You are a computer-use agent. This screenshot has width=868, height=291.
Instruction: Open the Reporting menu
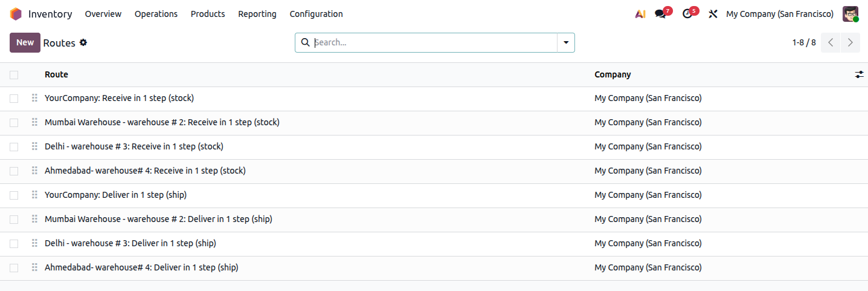click(257, 14)
